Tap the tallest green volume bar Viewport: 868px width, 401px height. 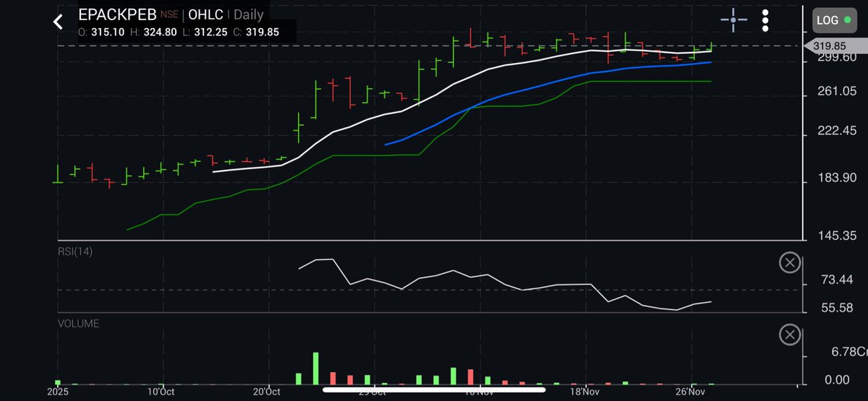(x=315, y=368)
